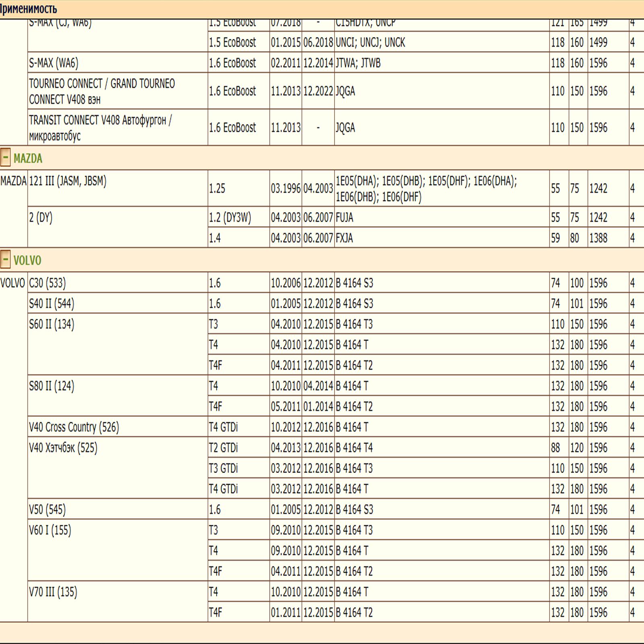Click the VOLVO group heading label
Image resolution: width=644 pixels, height=644 pixels.
27,260
